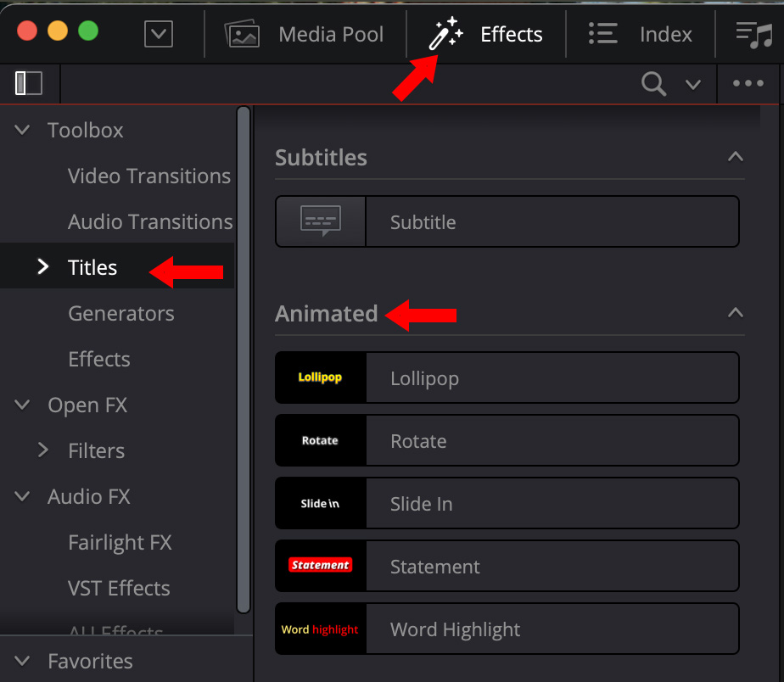
Task: Click the Media Pool picture icon
Action: 242,34
